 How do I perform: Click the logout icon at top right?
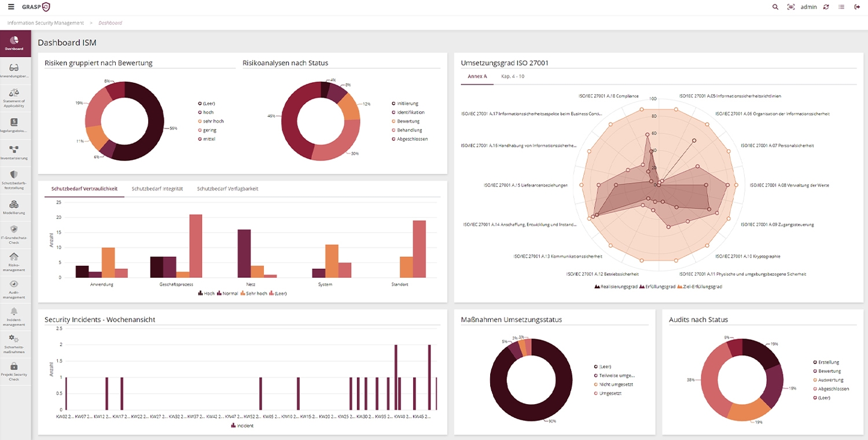tap(858, 6)
